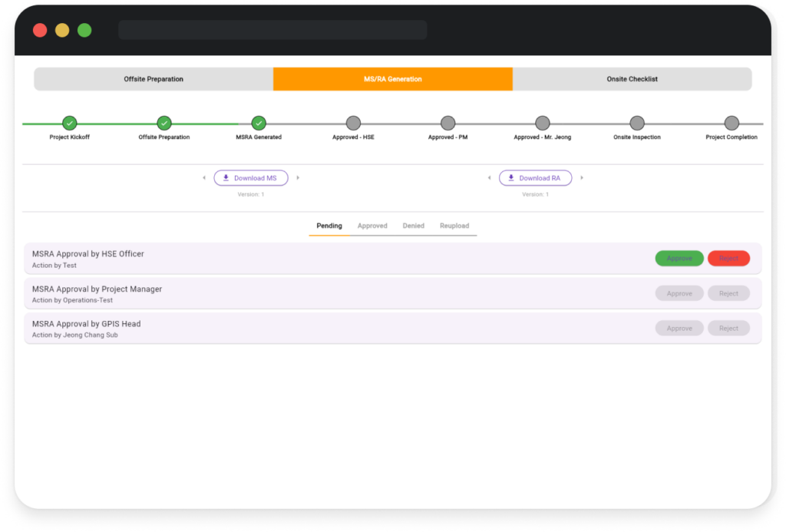Click the browser address bar

click(272, 30)
